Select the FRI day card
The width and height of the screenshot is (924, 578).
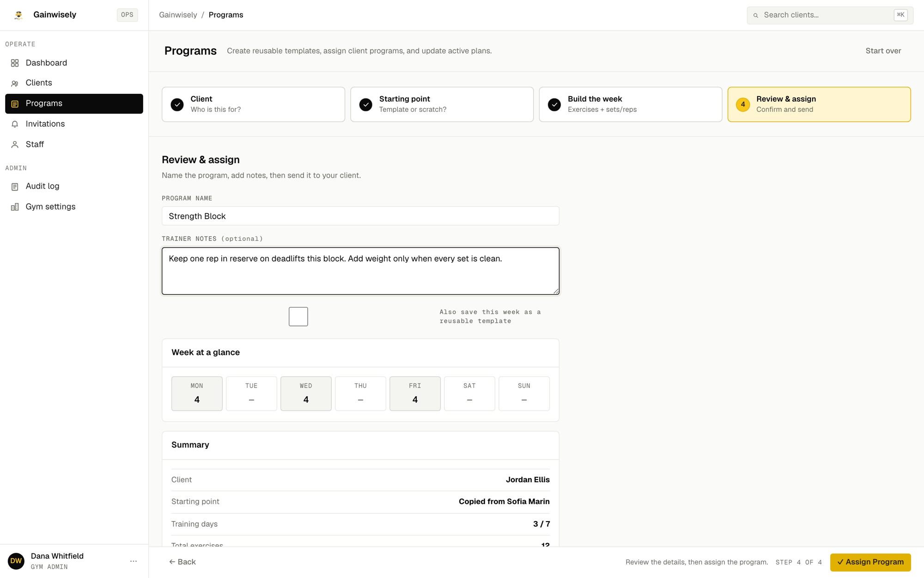[x=415, y=394]
